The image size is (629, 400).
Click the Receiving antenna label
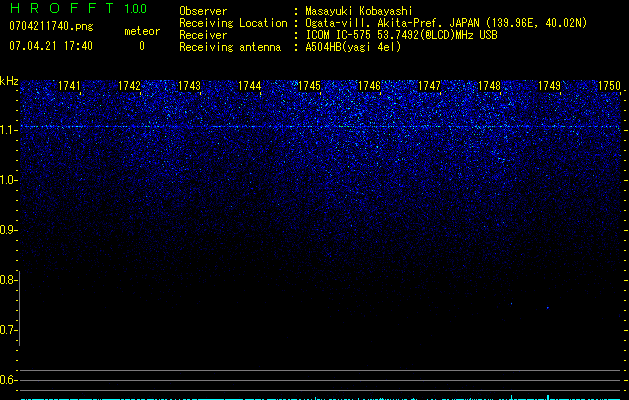[230, 47]
